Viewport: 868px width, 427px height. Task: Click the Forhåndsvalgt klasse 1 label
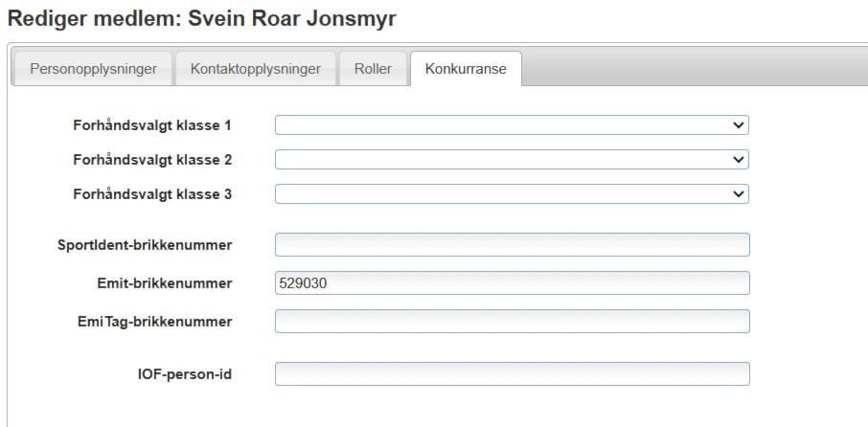[152, 124]
